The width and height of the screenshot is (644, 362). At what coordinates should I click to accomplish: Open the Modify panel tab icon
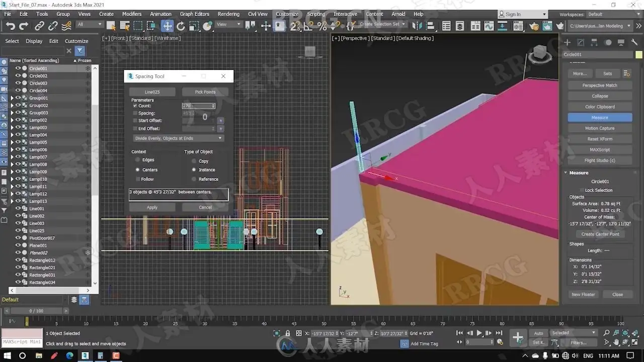click(x=581, y=43)
